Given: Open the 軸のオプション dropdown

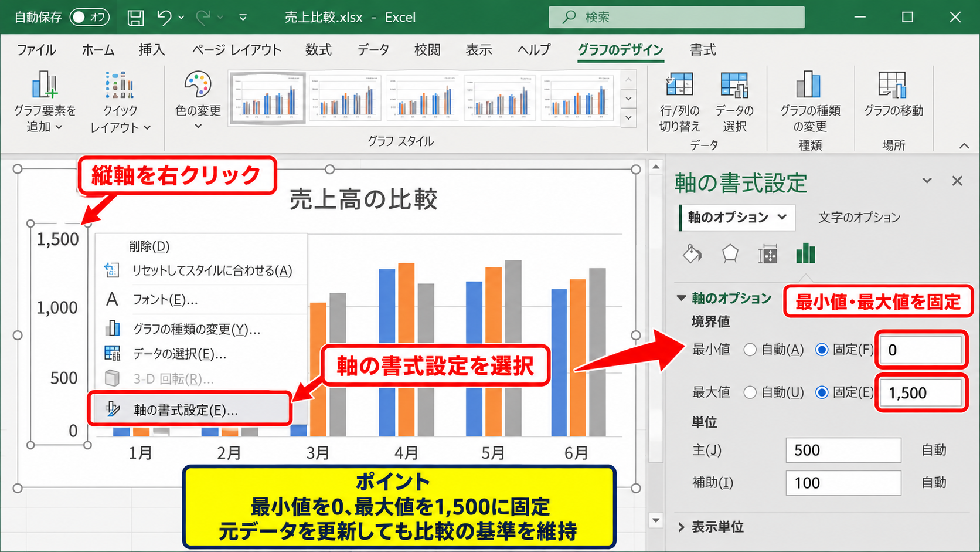Looking at the screenshot, I should pyautogui.click(x=737, y=217).
